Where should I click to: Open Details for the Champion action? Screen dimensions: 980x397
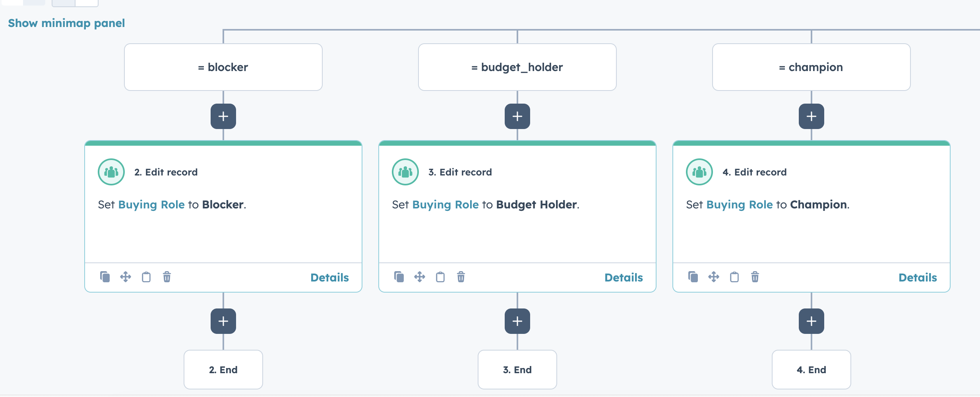tap(918, 278)
